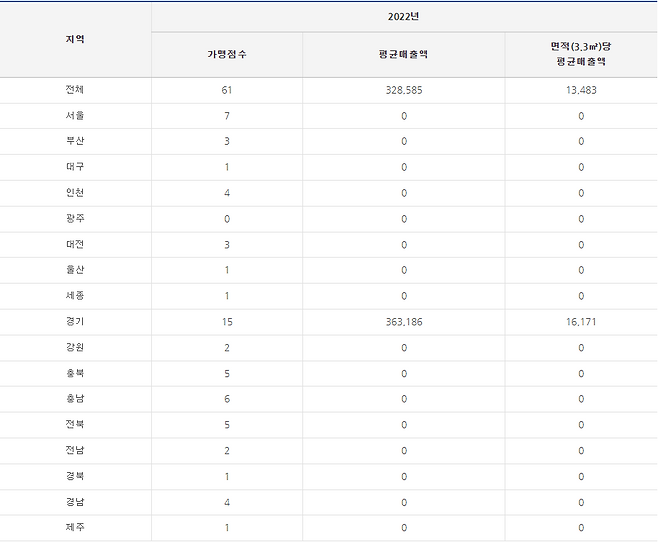Click the 경기 region cell
This screenshot has width=658, height=542.
(75, 322)
